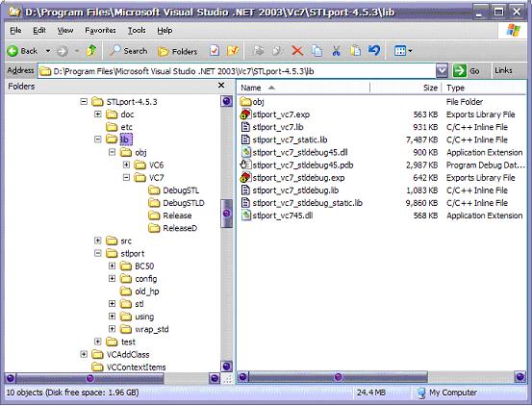Select the stlport_vc7_stldebug45.dll file icon
This screenshot has height=406, width=532.
[246, 152]
